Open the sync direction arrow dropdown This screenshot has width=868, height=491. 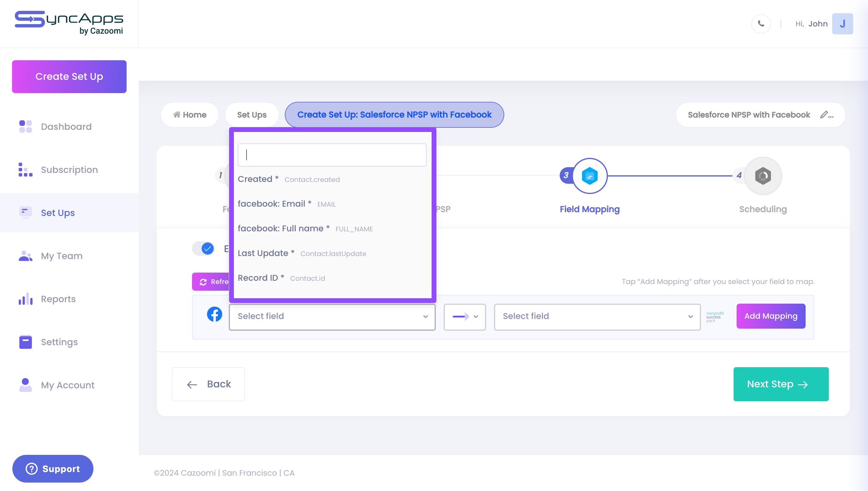464,317
